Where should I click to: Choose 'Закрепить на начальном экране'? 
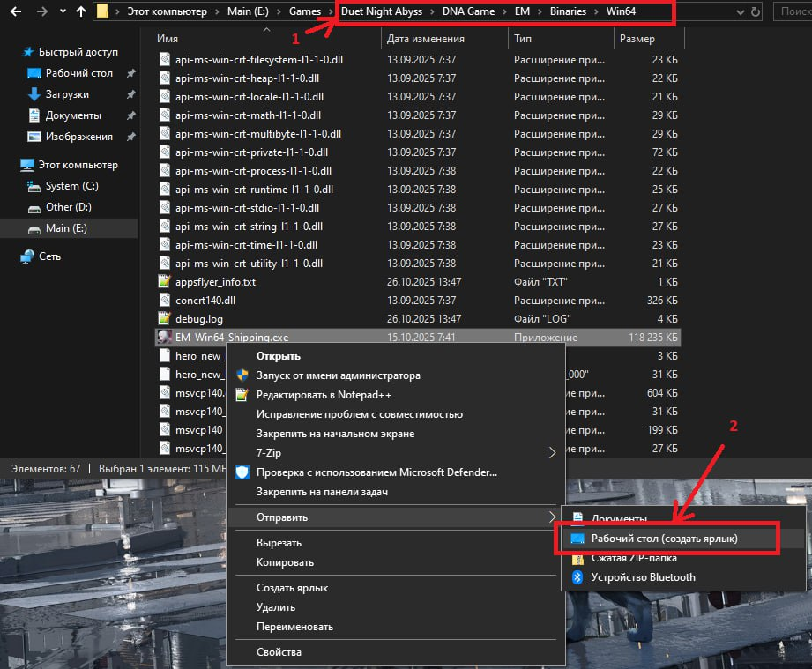(396, 434)
